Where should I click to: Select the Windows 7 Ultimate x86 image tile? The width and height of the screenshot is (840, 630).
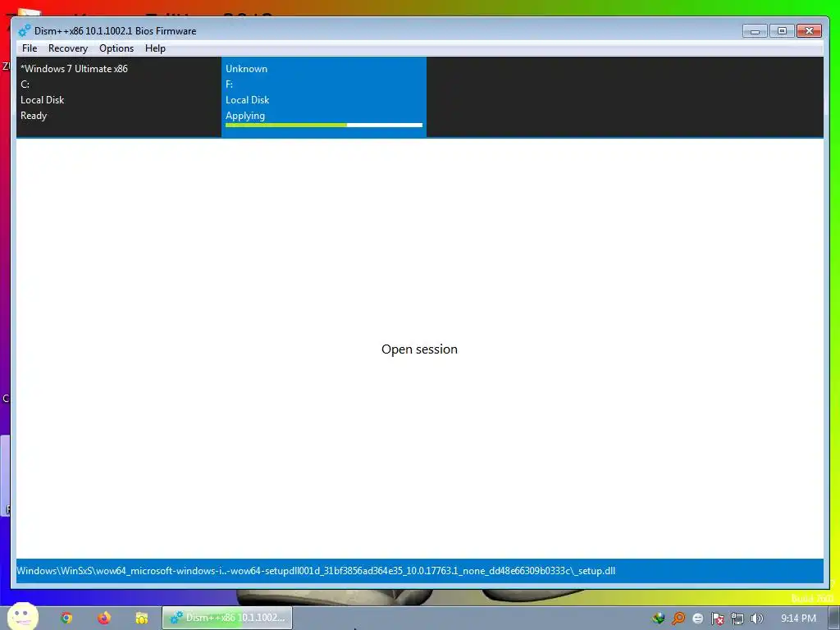tap(118, 97)
